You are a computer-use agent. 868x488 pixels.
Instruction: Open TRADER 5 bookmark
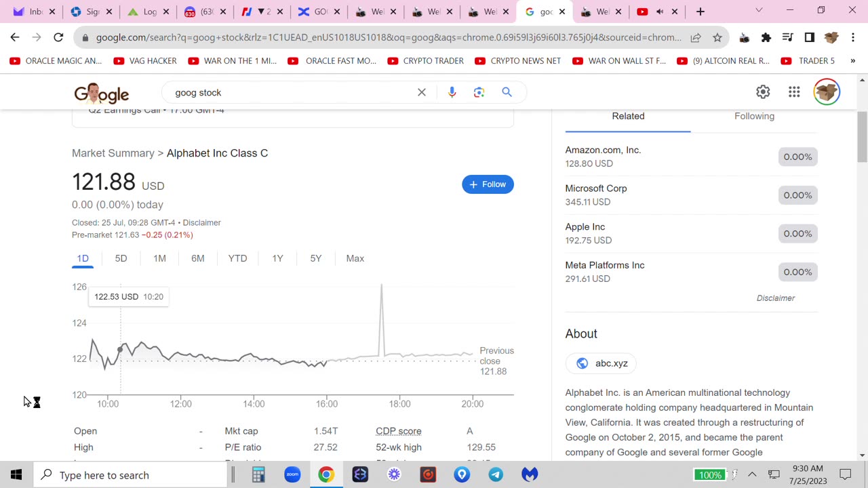pos(808,60)
